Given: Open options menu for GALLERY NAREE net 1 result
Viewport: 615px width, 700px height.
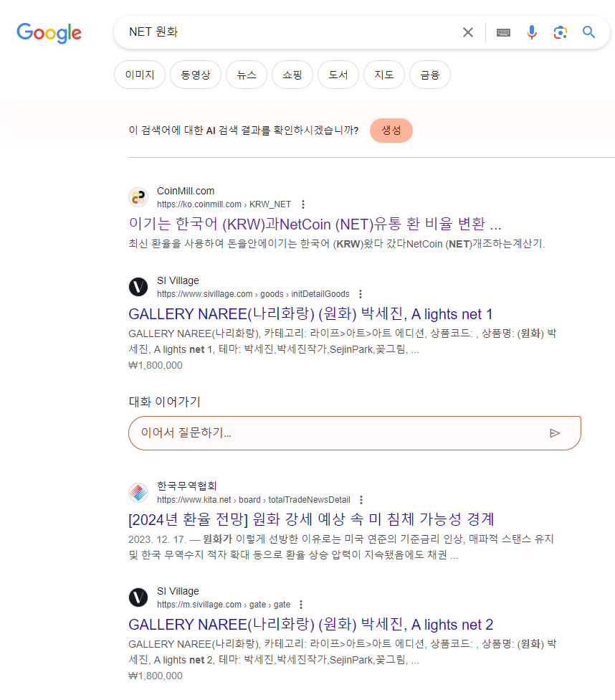Looking at the screenshot, I should point(361,293).
